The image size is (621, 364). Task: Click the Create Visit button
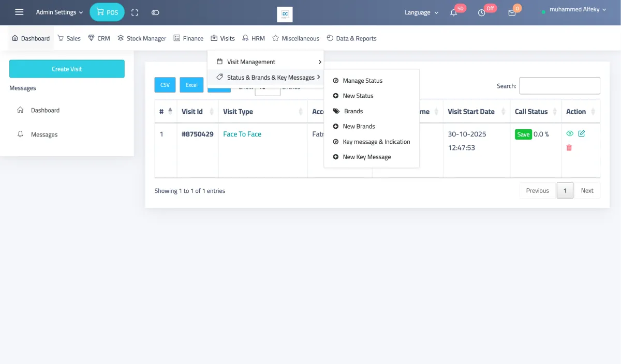point(66,69)
